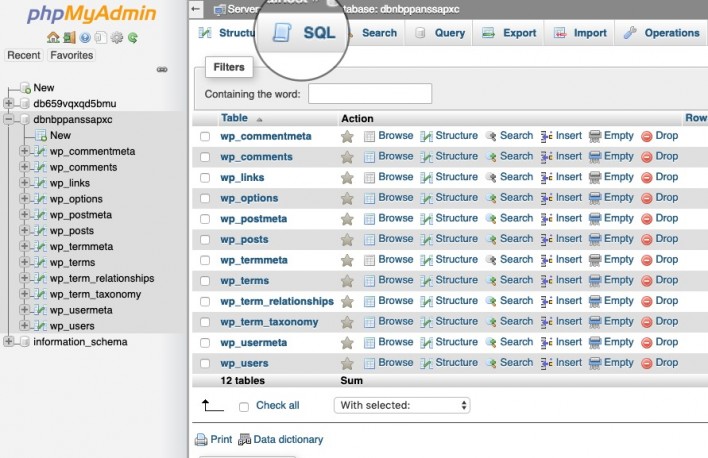708x458 pixels.
Task: Click phpMyAdmin logo
Action: pos(92,14)
